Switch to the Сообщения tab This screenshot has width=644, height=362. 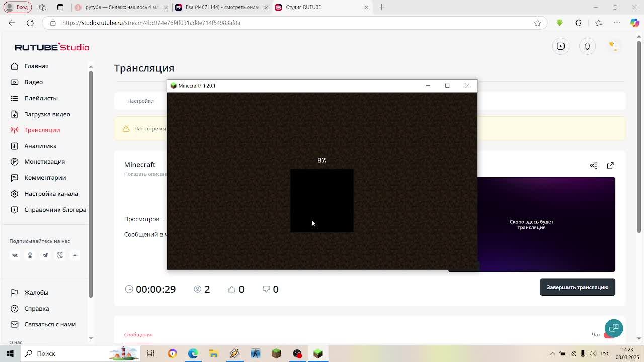point(138,335)
